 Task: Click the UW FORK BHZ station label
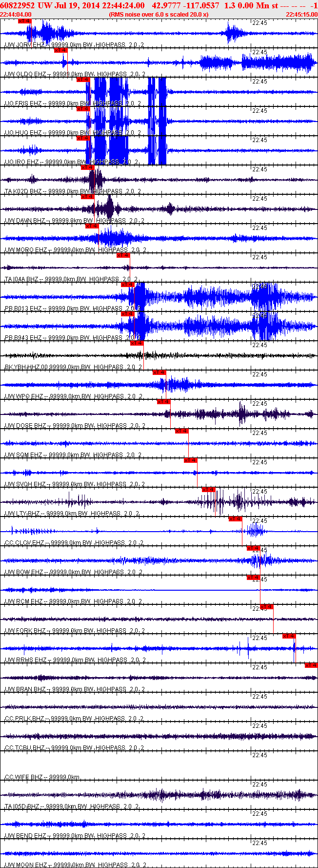point(75,631)
